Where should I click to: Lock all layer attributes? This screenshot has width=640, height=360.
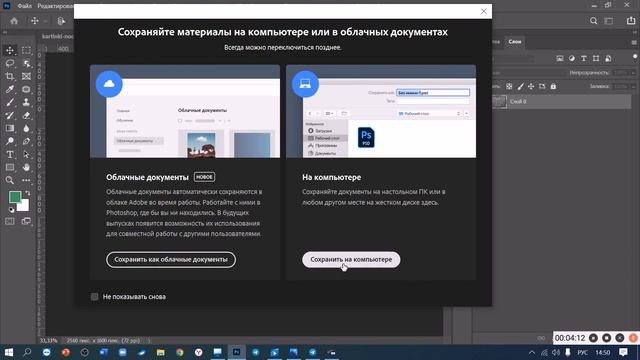pyautogui.click(x=553, y=87)
